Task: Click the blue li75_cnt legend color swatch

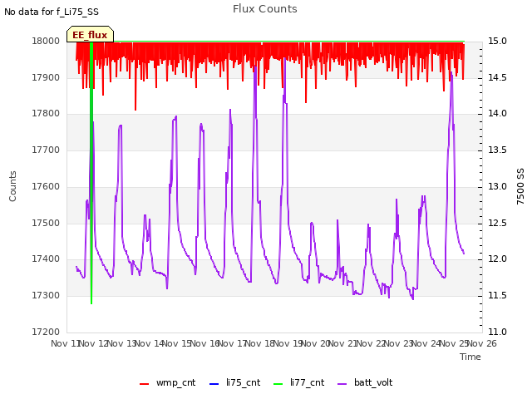Action: pyautogui.click(x=214, y=384)
